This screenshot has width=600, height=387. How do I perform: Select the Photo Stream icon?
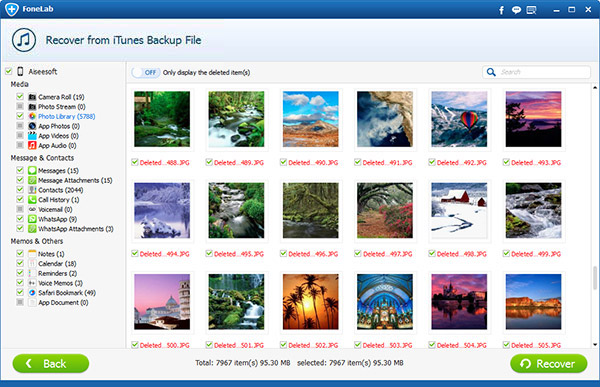[32, 106]
